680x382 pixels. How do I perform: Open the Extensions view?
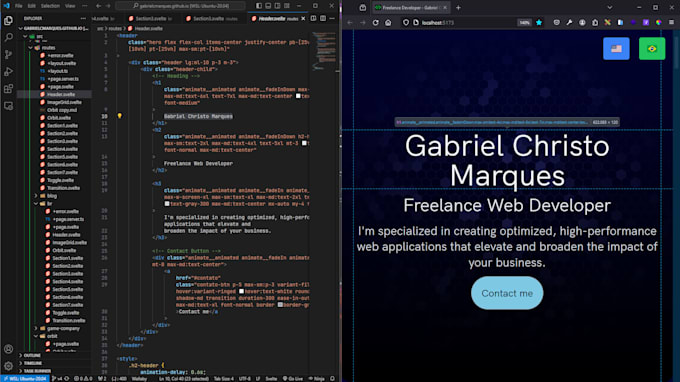coord(8,89)
